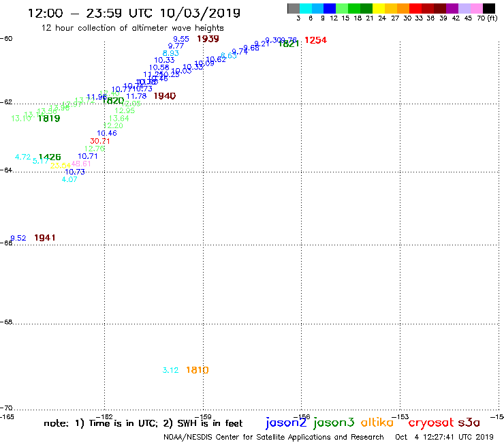The width and height of the screenshot is (504, 443).
Task: Click the jason2 satellite legend label
Action: 286,423
